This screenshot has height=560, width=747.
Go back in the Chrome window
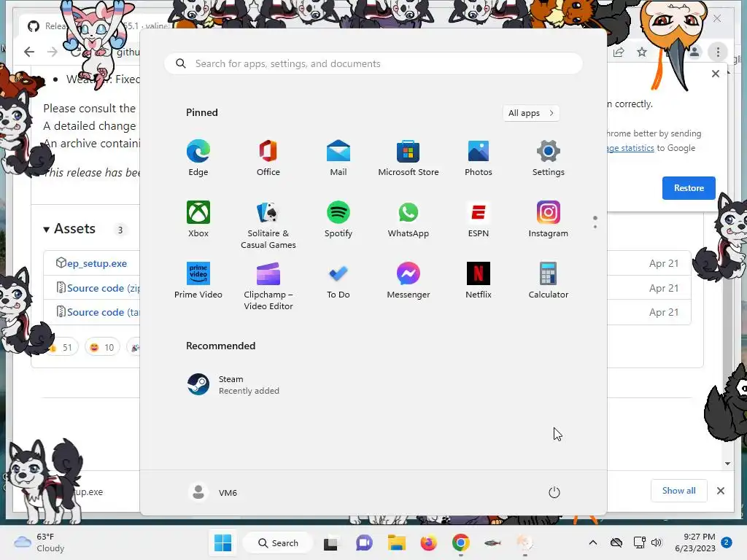tap(29, 52)
